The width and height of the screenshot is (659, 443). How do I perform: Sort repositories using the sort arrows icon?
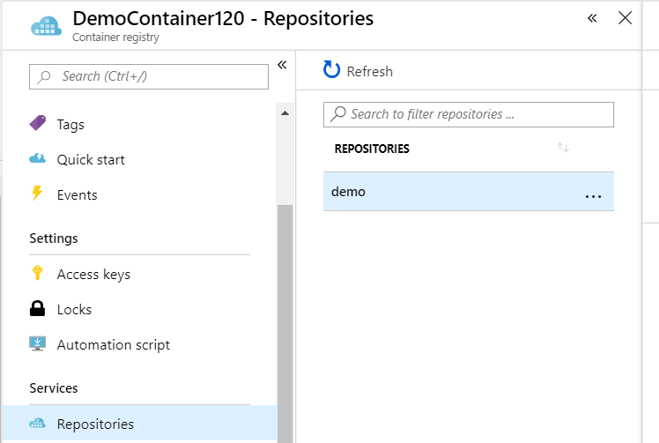point(563,148)
